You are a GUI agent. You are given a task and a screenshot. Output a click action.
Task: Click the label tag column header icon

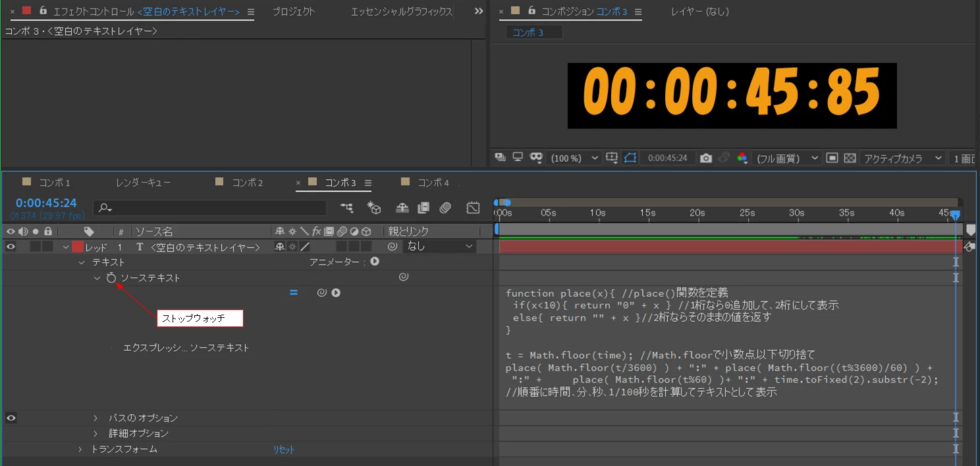point(89,232)
